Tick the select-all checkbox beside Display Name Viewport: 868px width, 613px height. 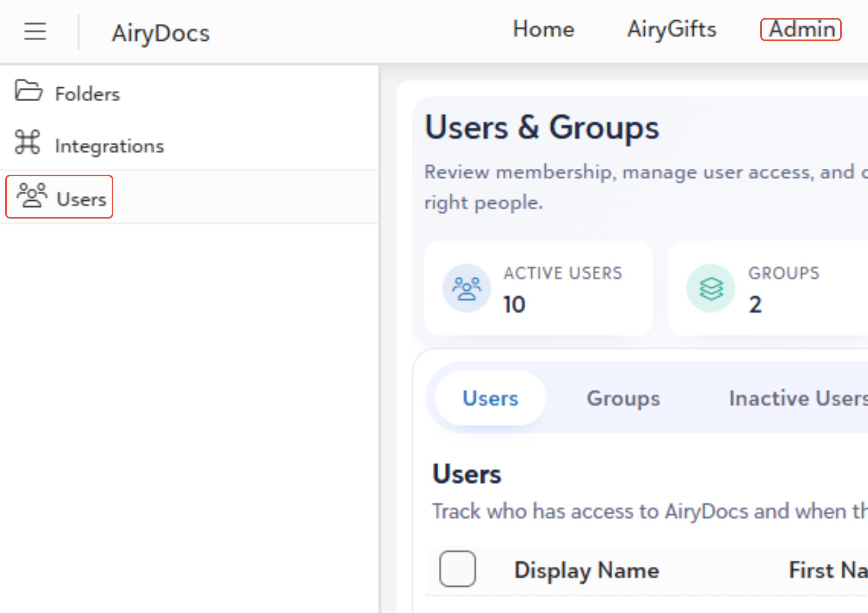tap(457, 569)
